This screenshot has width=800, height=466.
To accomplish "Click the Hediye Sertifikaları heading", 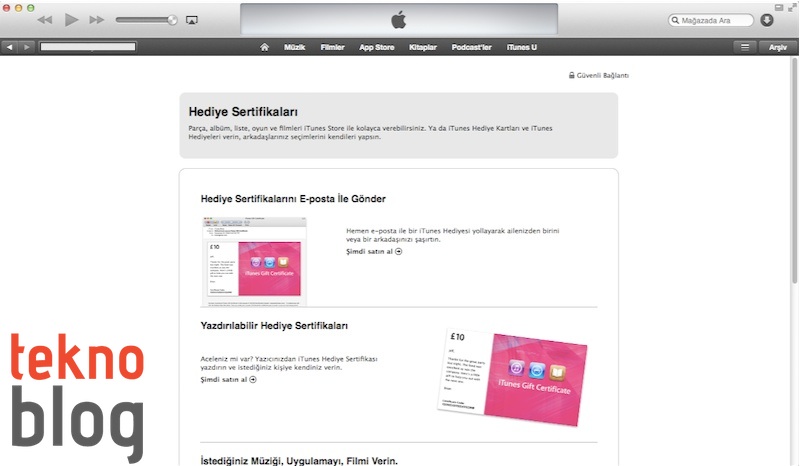I will 243,112.
